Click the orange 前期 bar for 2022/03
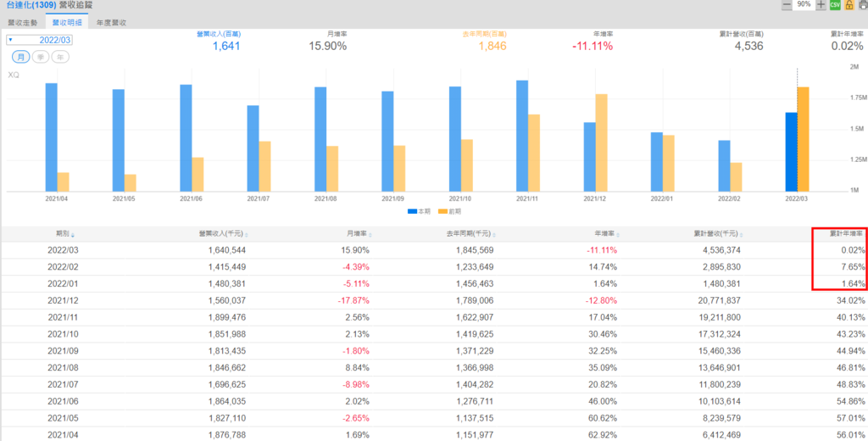 [x=804, y=139]
